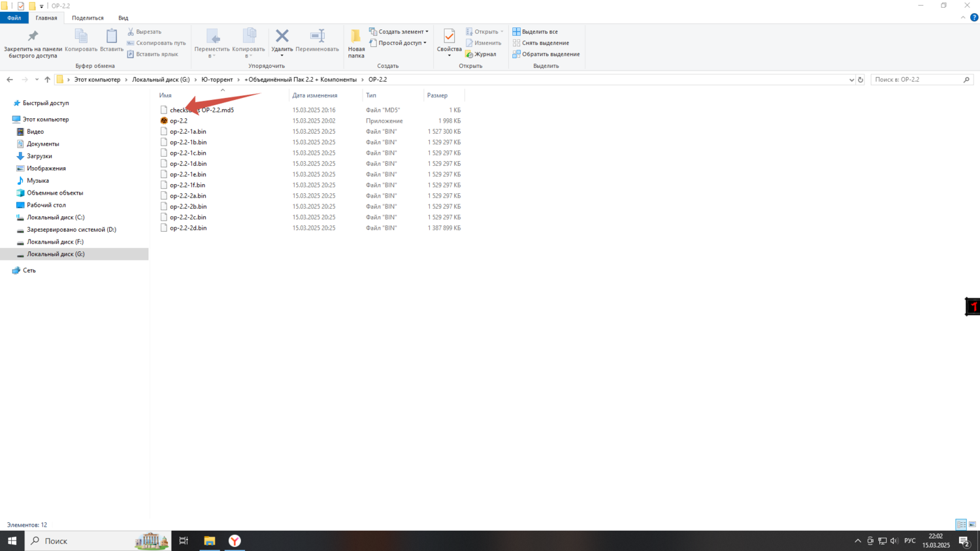Select the file op-2.2-2d.bin
This screenshot has height=551, width=980.
click(188, 228)
